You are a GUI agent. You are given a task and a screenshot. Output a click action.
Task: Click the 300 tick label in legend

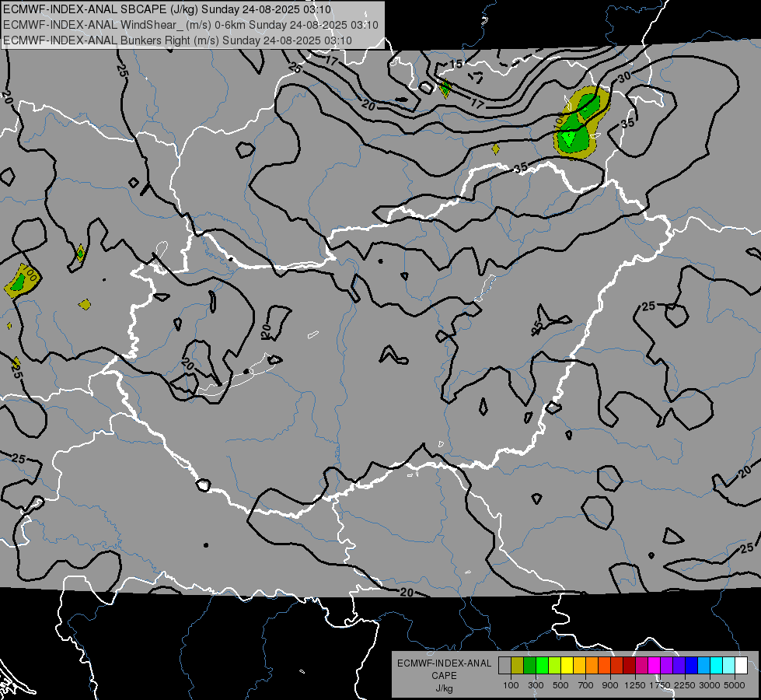(536, 685)
